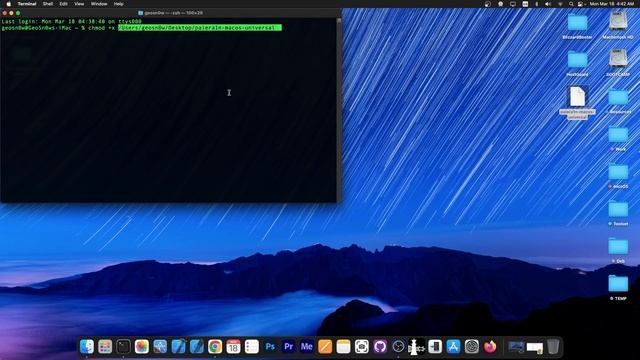Launch Google Chrome from the Dock
The width and height of the screenshot is (640, 360).
[215, 347]
